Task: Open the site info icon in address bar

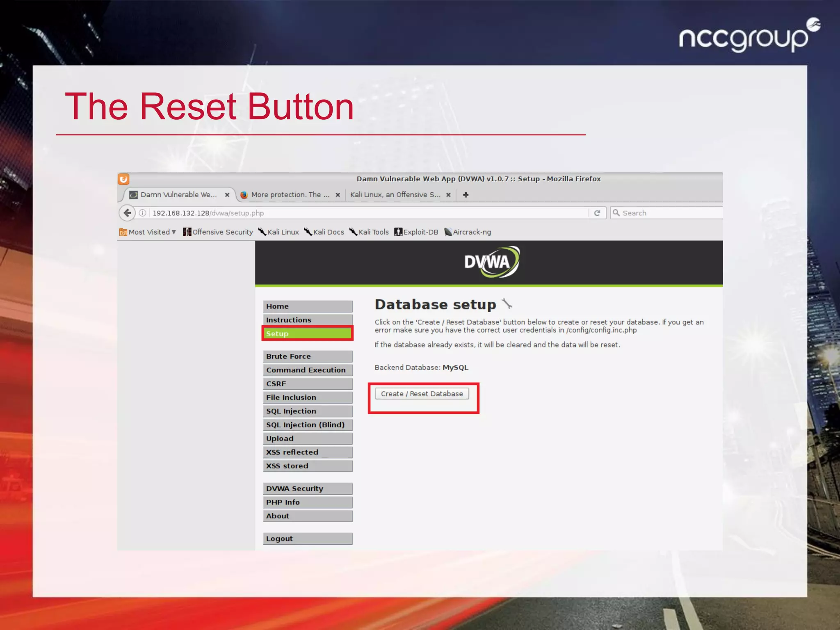Action: pos(142,213)
